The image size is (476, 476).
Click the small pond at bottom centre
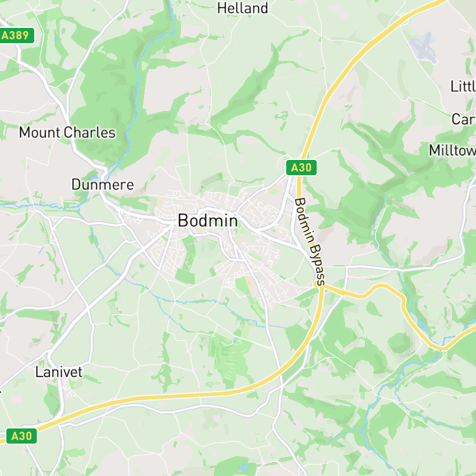244,467
